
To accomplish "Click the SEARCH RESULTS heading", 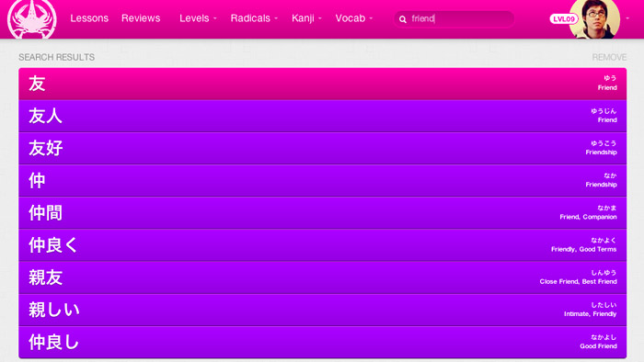I will 57,57.
